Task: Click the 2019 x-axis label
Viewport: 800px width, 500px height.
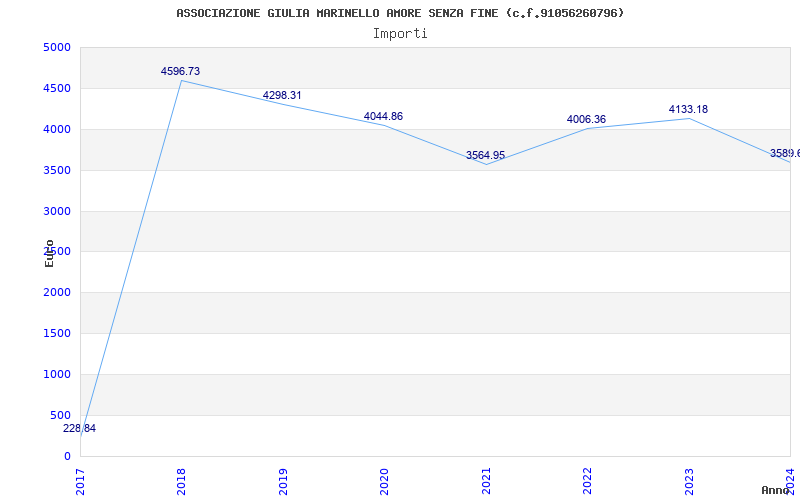Action: pos(283,481)
